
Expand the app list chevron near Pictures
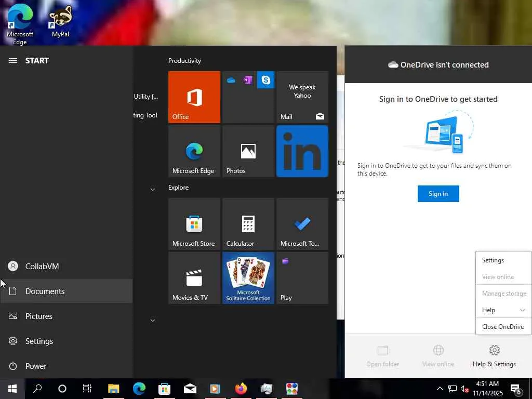153,320
